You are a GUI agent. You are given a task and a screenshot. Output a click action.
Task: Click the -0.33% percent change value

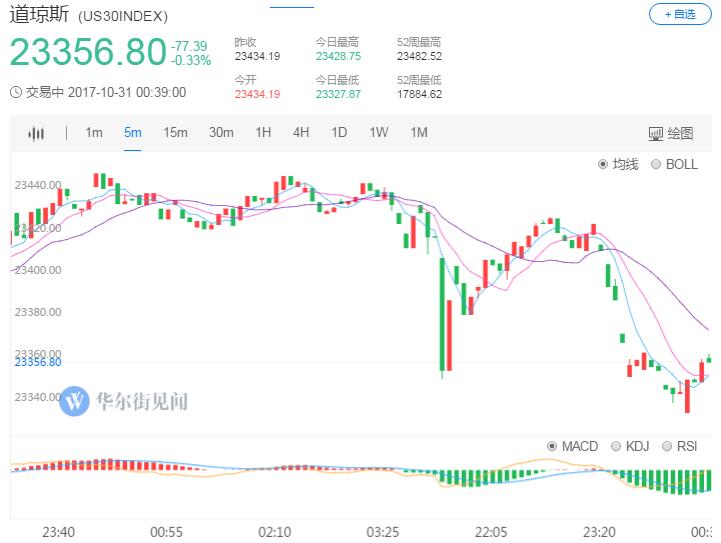(191, 60)
